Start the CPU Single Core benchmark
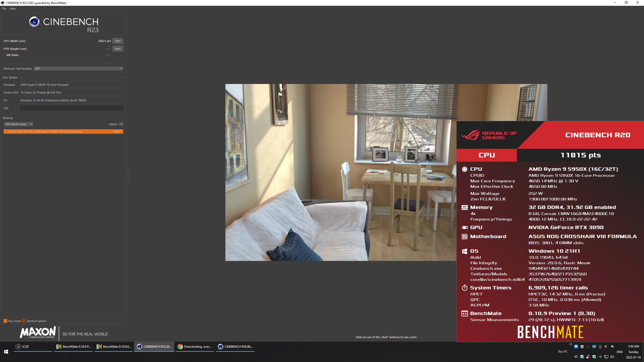Screen dimensions: 644x362 118,49
